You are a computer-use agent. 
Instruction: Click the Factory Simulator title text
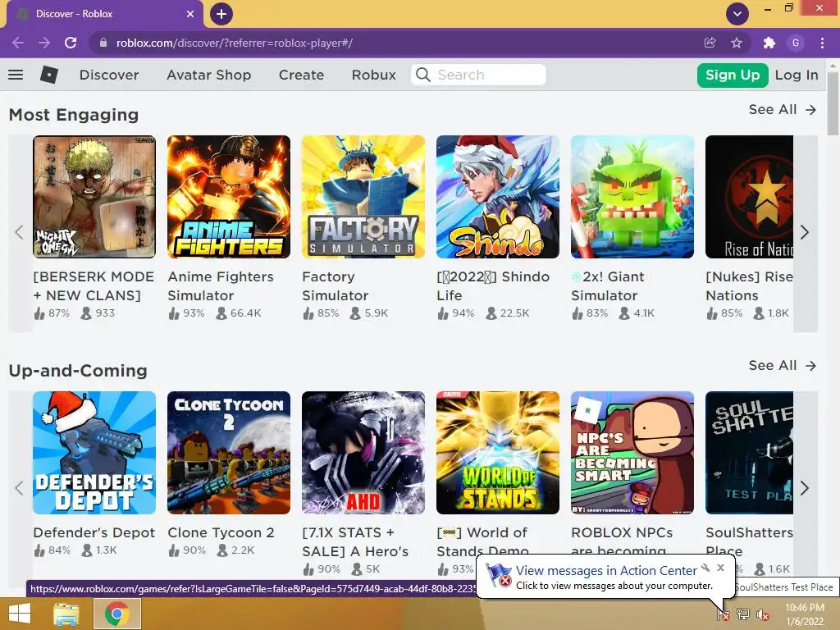point(336,286)
